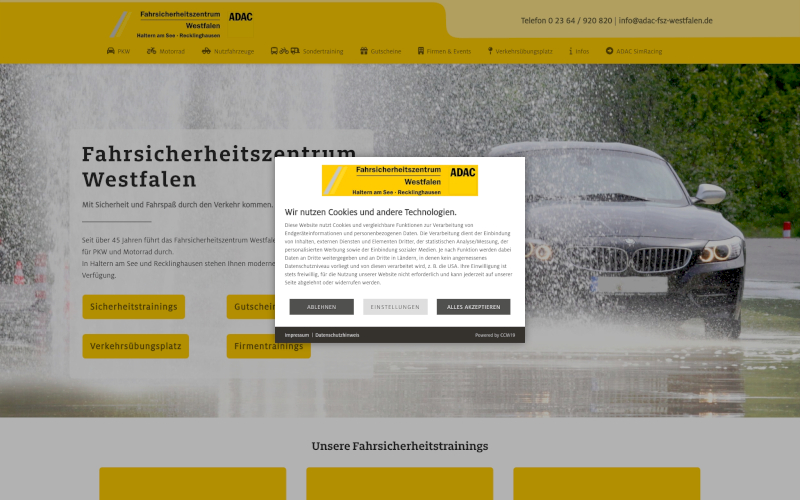Click the arrow icon for ADAC SimRacing
The height and width of the screenshot is (500, 800).
pyautogui.click(x=609, y=51)
